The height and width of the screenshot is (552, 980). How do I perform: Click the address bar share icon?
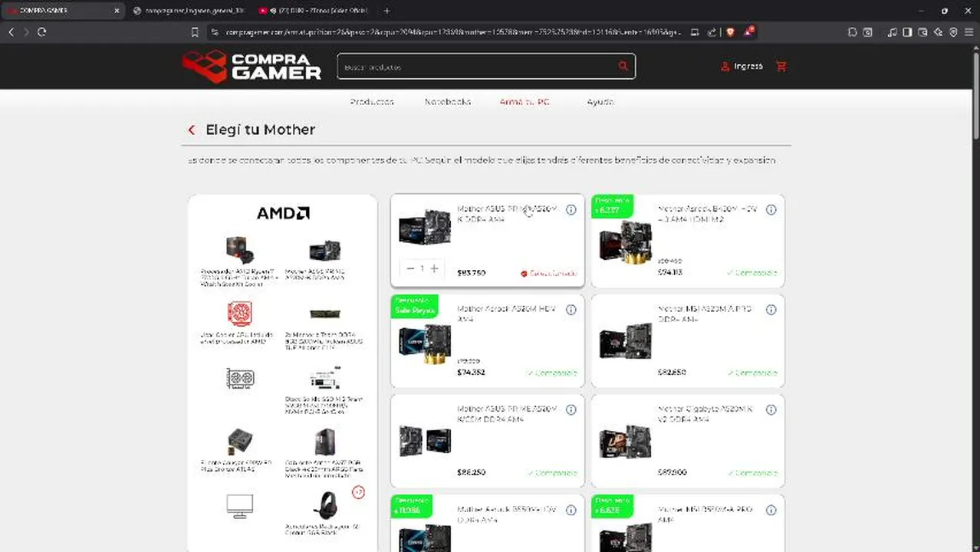click(712, 32)
